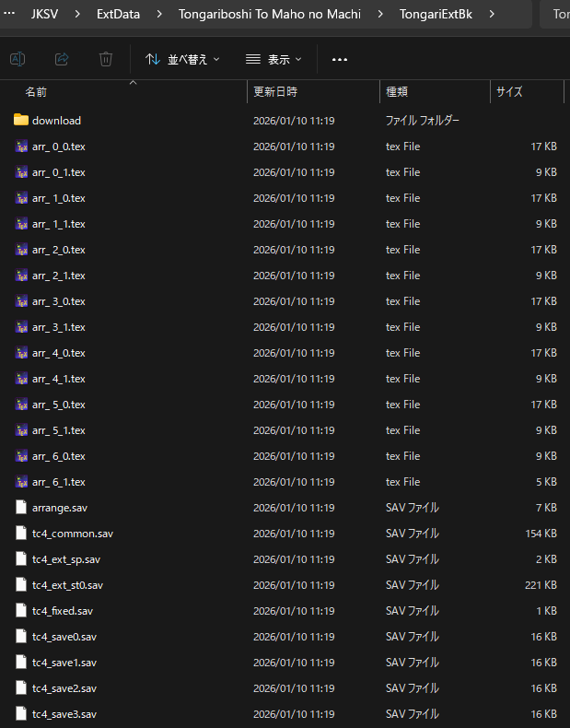Select the arr_6_0.tex file icon
Image resolution: width=570 pixels, height=728 pixels.
[x=21, y=456]
